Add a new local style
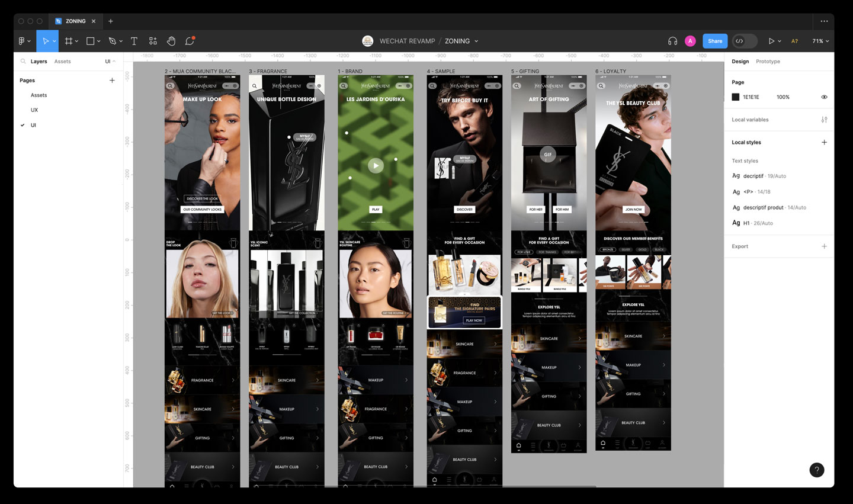The image size is (853, 504). coord(824,142)
